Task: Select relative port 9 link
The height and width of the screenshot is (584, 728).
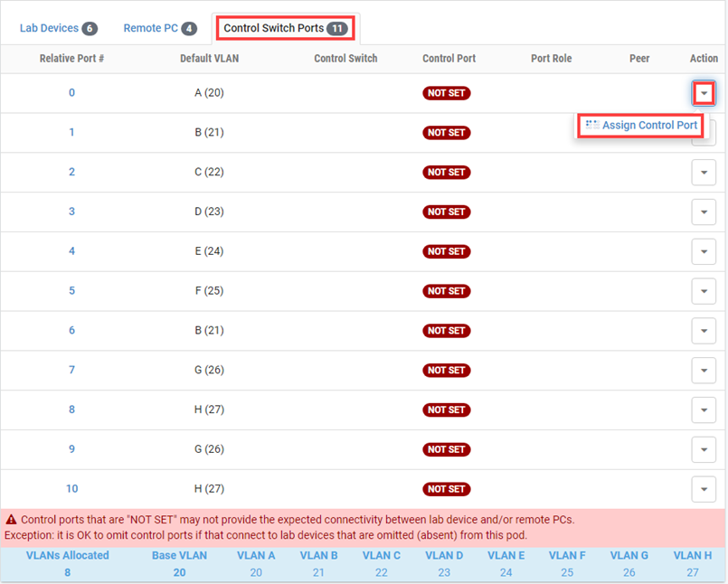Action: [72, 449]
